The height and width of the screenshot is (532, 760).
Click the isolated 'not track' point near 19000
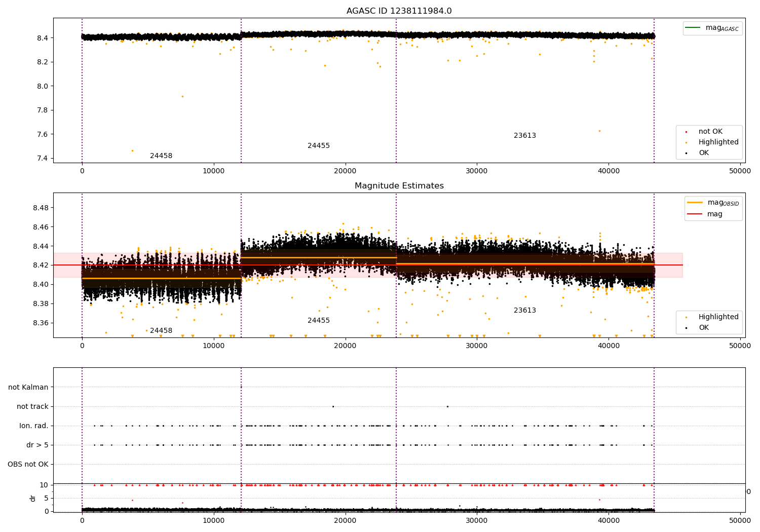(x=333, y=406)
